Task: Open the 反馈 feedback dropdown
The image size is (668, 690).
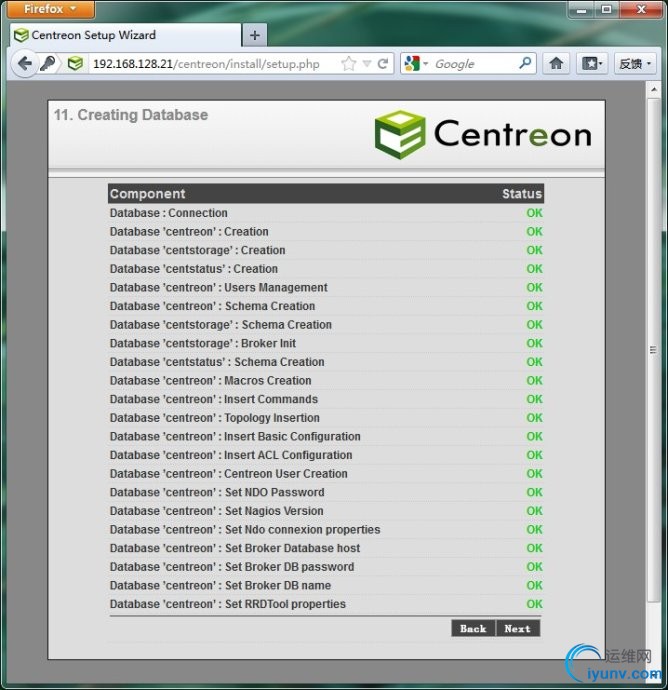Action: point(635,64)
